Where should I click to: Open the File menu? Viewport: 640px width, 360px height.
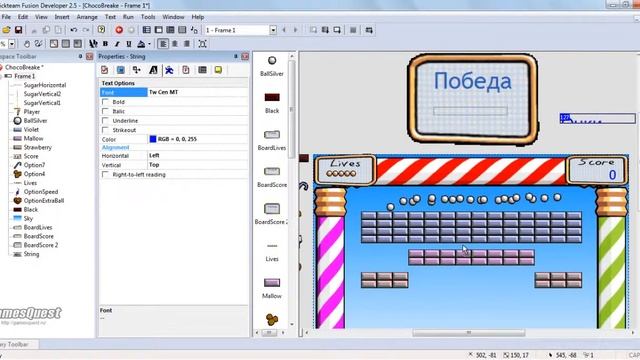tap(6, 17)
